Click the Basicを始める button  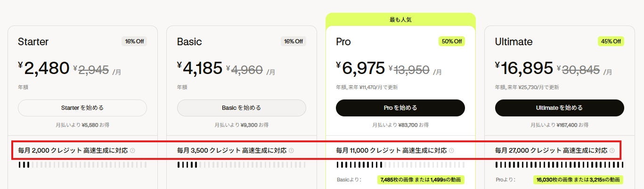coord(242,108)
